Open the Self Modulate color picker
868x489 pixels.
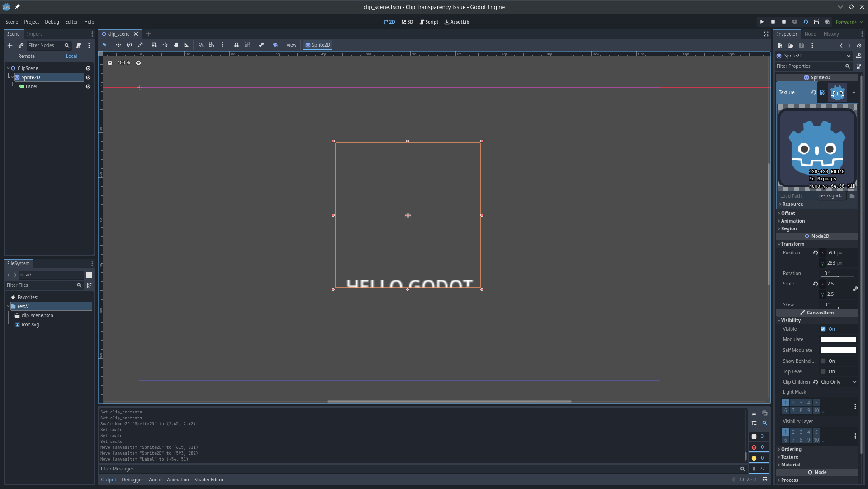pyautogui.click(x=838, y=350)
